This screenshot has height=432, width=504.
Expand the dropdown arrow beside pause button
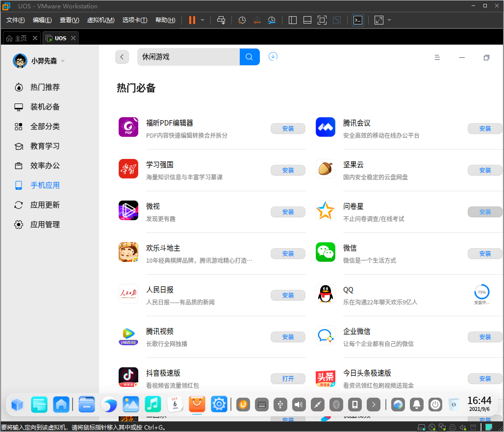click(202, 20)
